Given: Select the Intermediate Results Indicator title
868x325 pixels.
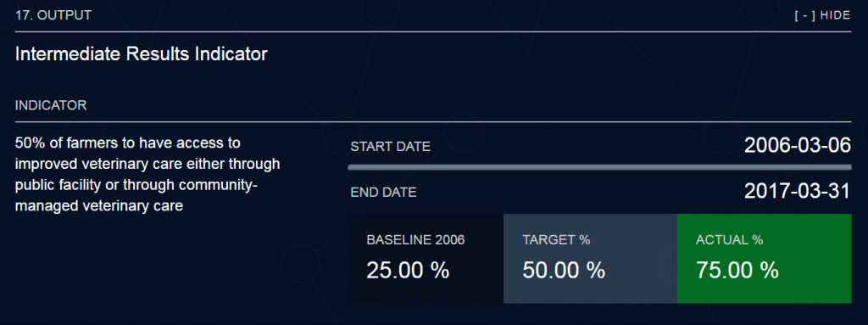Looking at the screenshot, I should pyautogui.click(x=142, y=53).
